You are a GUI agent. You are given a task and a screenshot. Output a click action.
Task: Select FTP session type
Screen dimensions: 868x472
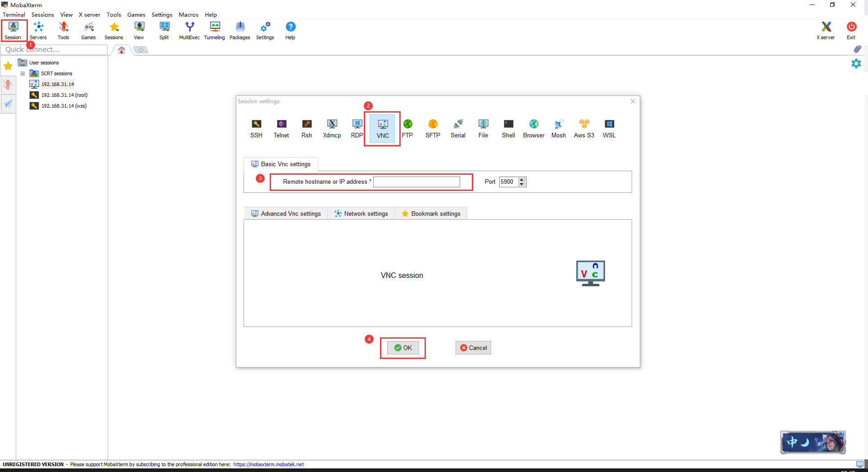[407, 128]
